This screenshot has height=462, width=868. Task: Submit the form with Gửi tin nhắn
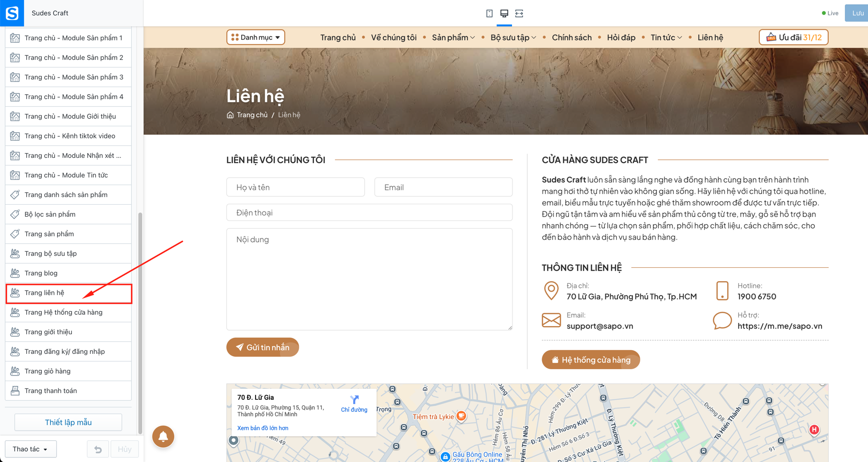click(263, 347)
